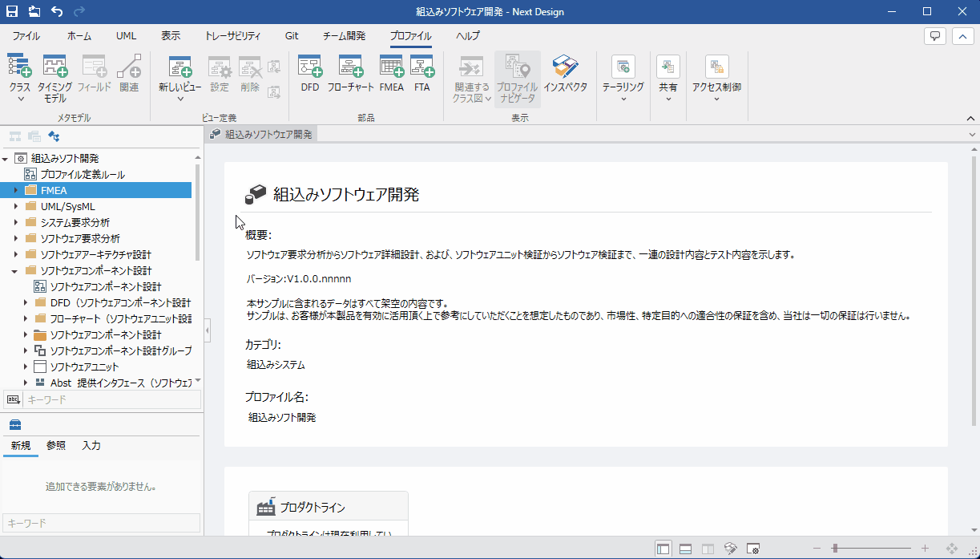Screen dimensions: 980x559
Task: Open the 新しいビュー dropdown arrow
Action: click(x=179, y=99)
